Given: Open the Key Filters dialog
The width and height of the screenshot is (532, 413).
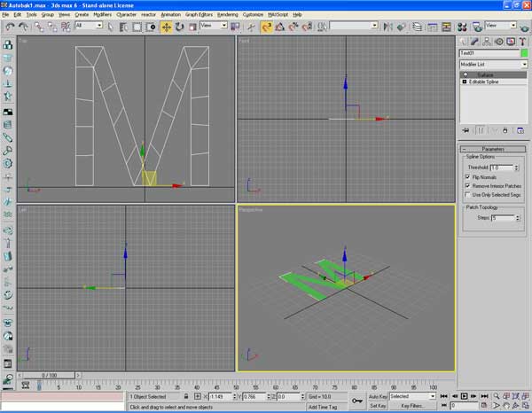Looking at the screenshot, I should (412, 406).
